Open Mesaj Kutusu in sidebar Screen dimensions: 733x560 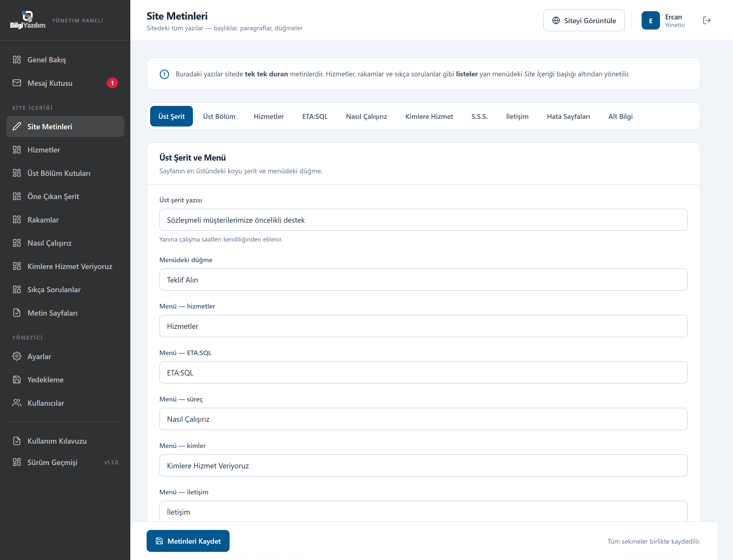pyautogui.click(x=65, y=83)
